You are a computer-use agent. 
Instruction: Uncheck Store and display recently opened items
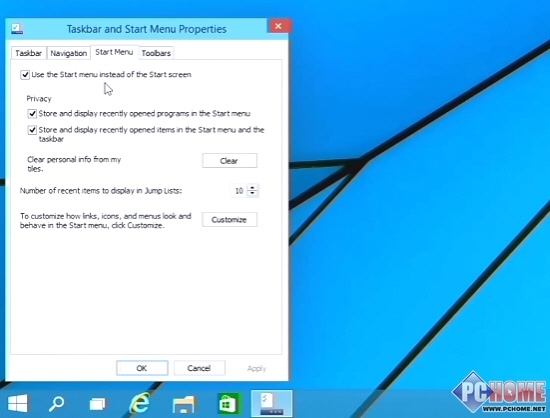click(x=32, y=130)
